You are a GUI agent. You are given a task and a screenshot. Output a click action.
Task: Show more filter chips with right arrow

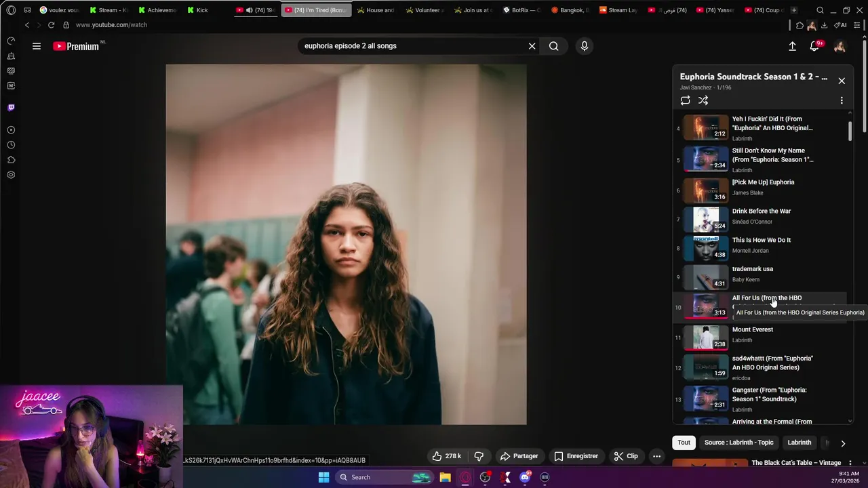pos(843,443)
